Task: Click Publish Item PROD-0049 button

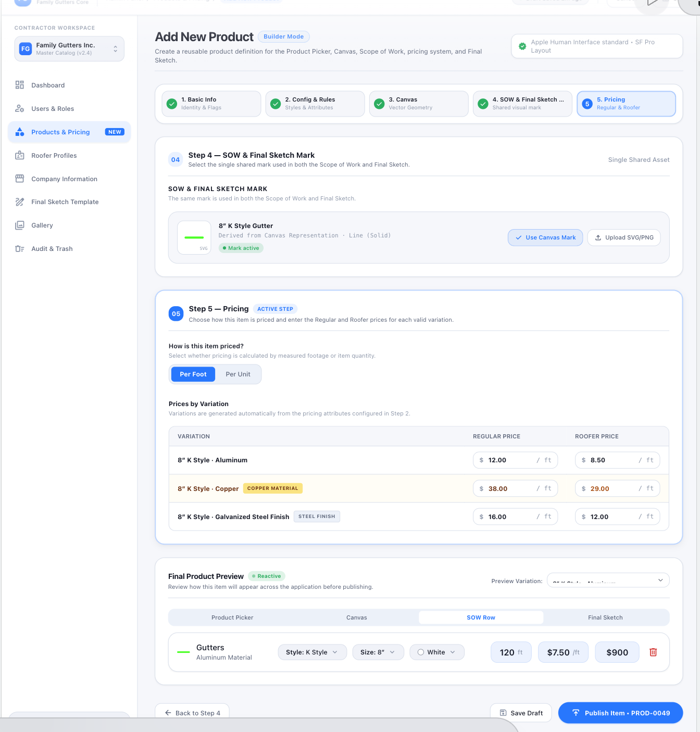Action: [620, 713]
